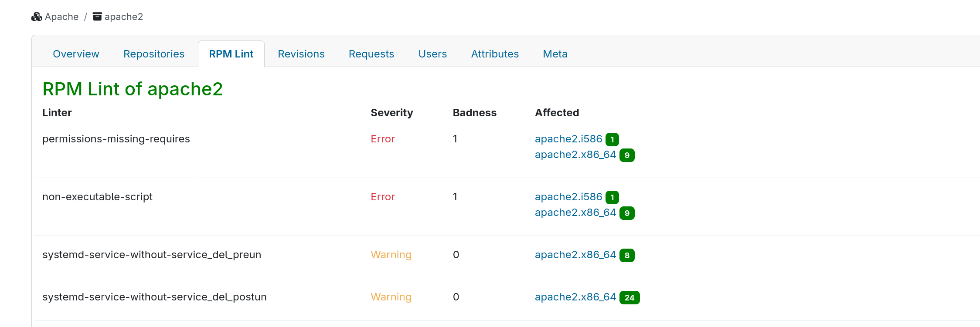Click the green 8 count badge
980x327 pixels.
(627, 255)
